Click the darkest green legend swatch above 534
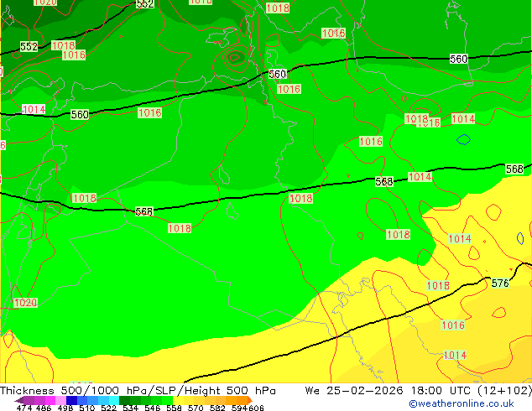Screen dimensions: 532x411 pos(124,400)
